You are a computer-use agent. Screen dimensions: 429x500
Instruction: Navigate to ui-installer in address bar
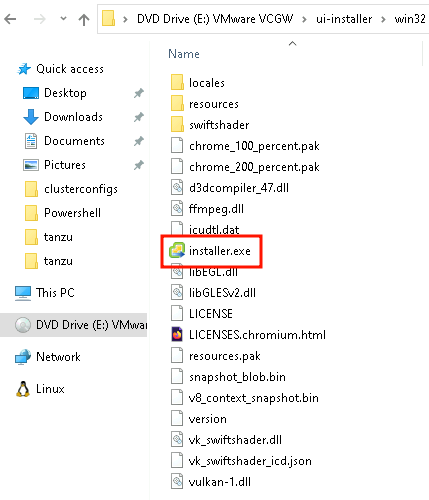(344, 19)
